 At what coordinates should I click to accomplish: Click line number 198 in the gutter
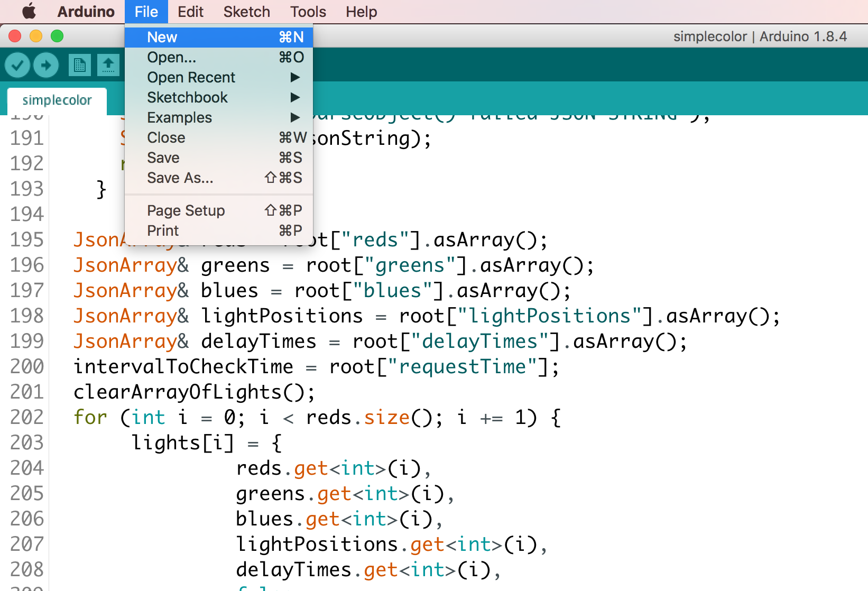(27, 316)
